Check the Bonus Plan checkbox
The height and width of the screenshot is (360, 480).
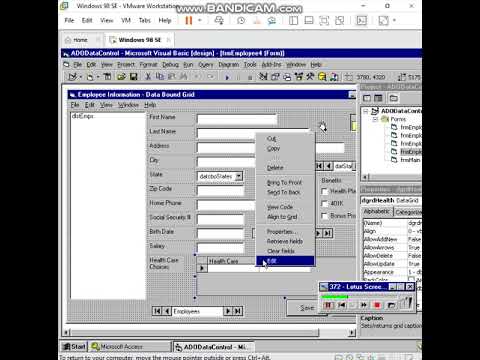click(x=324, y=216)
